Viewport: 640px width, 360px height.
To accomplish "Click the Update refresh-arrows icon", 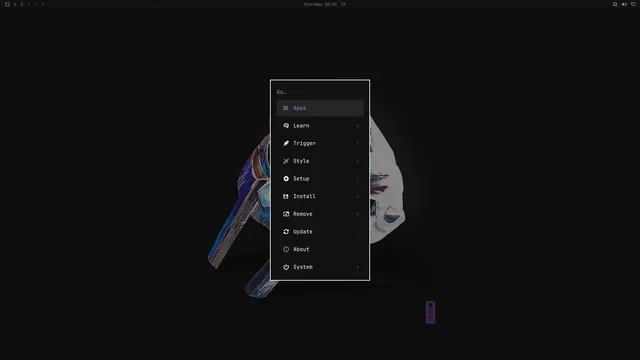I will click(286, 231).
